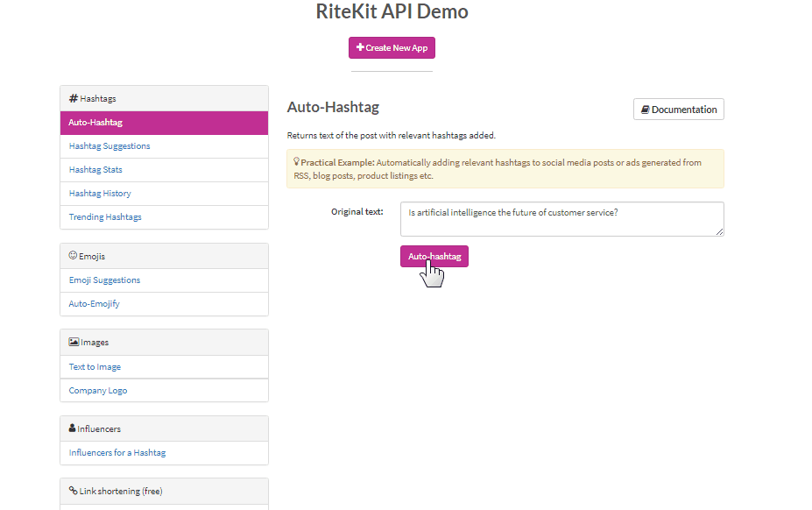The width and height of the screenshot is (812, 510).
Task: Open the Text to Image demo
Action: (95, 367)
